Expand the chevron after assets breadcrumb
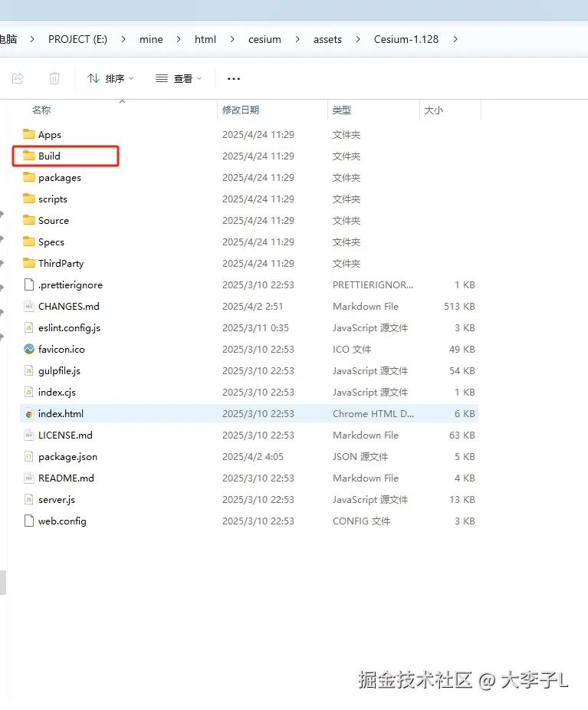 tap(358, 39)
